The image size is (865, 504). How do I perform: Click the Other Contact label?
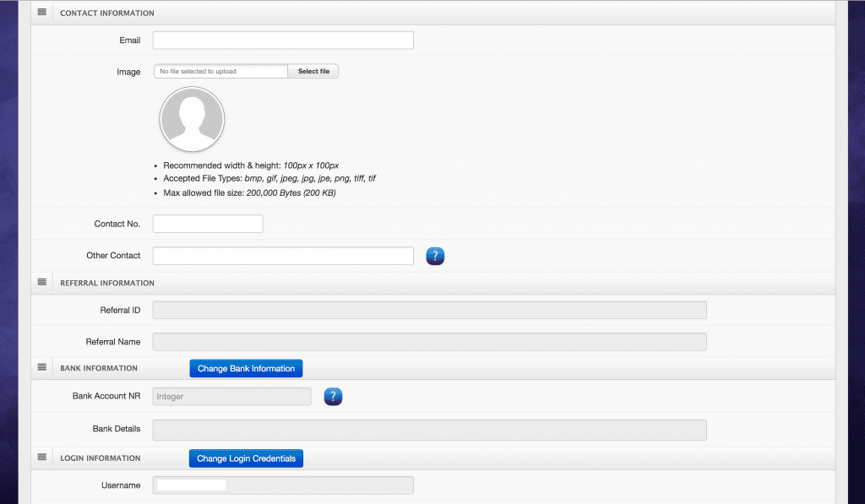113,255
